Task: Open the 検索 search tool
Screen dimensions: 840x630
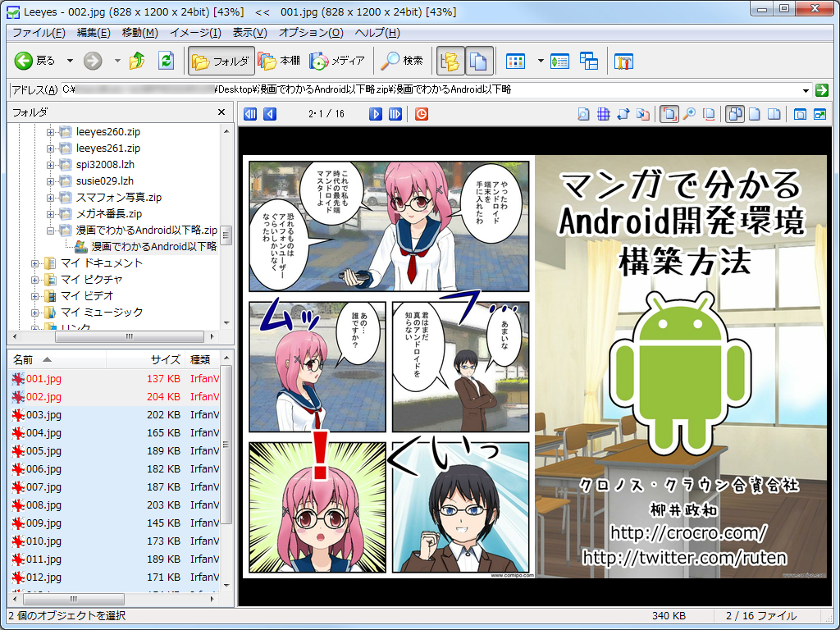Action: click(x=402, y=61)
